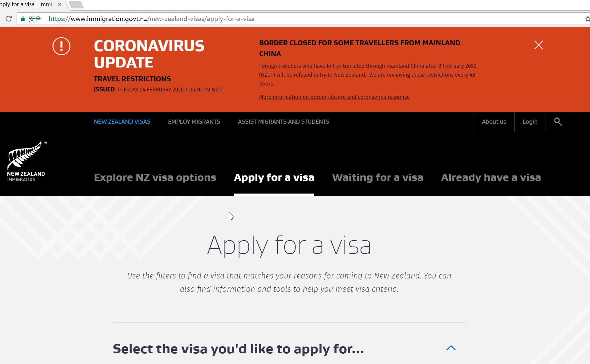Image resolution: width=590 pixels, height=364 pixels.
Task: Click the New Zealand Immigration fern logo
Action: point(26,161)
